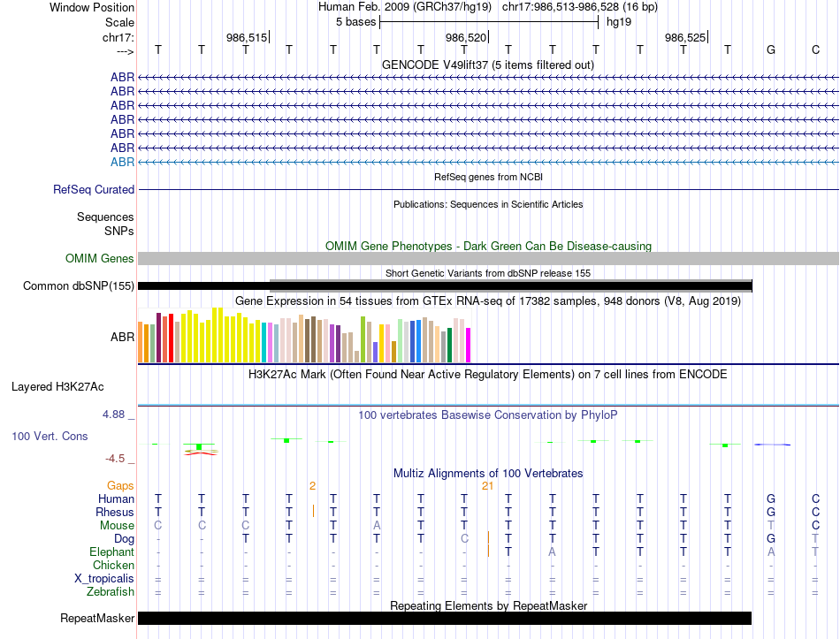Click base G in the reference sequence row
The width and height of the screenshot is (840, 639).
coord(771,49)
